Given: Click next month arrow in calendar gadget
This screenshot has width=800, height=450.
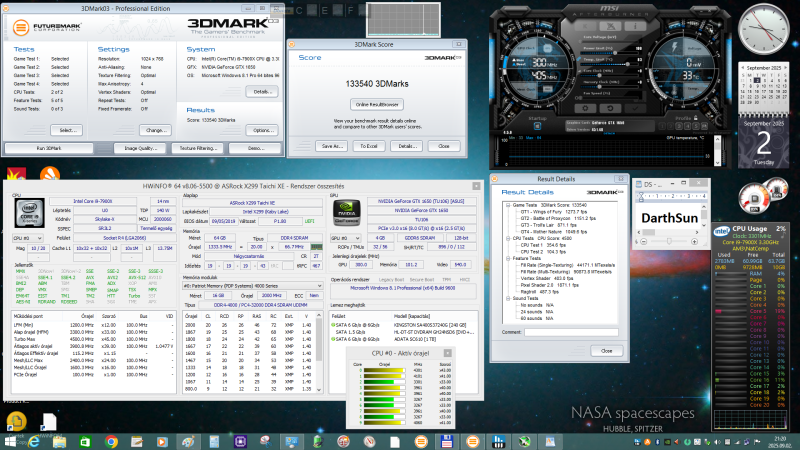Looking at the screenshot, I should tap(786, 67).
